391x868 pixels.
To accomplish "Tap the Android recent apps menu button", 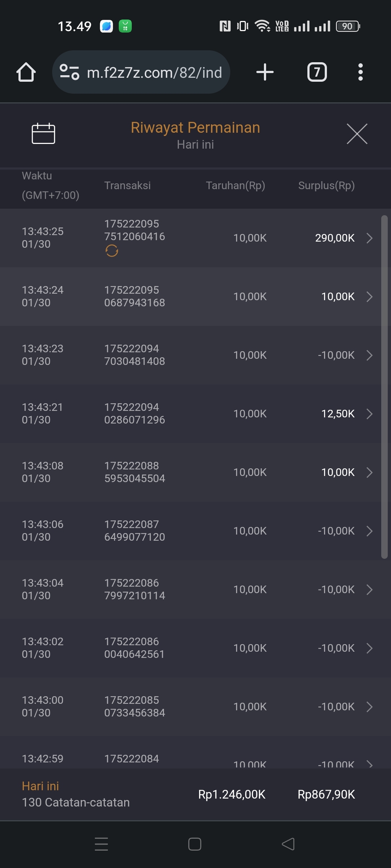I will 101,844.
